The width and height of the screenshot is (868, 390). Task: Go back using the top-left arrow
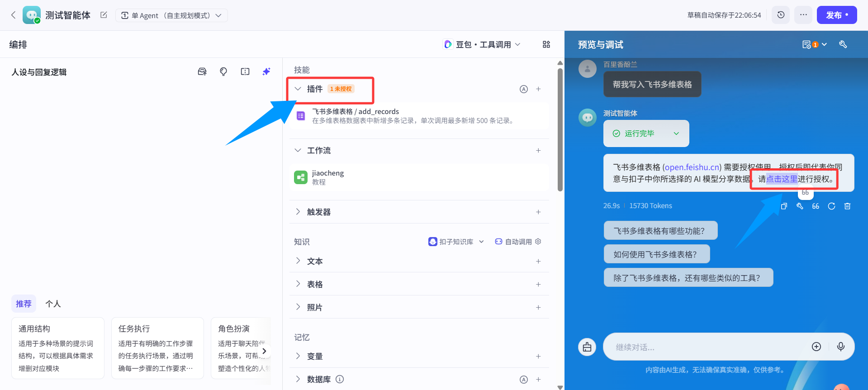[x=13, y=15]
